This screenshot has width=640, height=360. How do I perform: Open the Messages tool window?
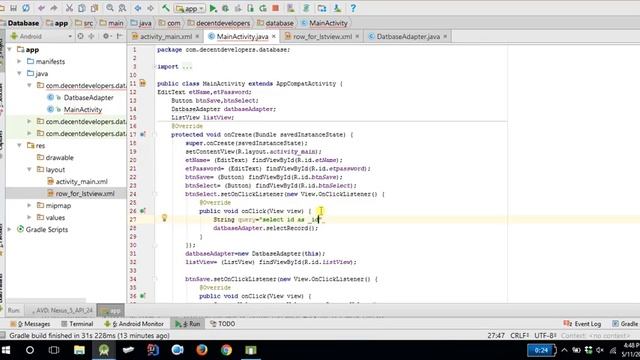[x=30, y=324]
